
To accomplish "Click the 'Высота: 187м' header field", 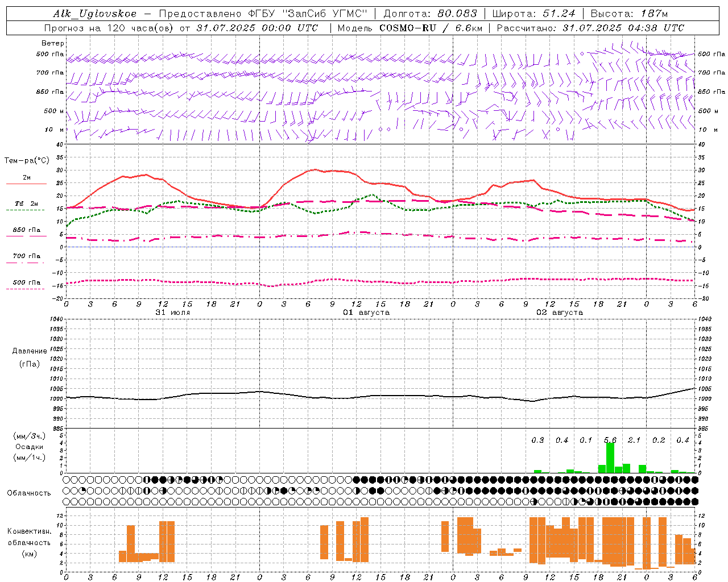I will coord(629,14).
